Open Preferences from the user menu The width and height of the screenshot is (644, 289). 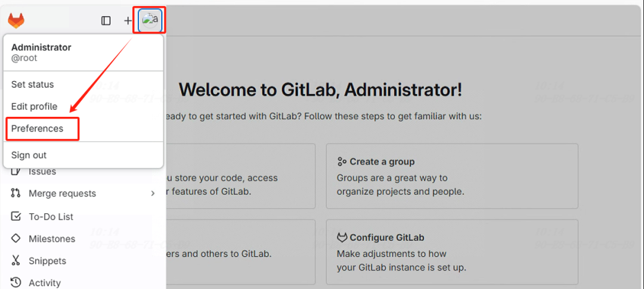click(38, 129)
